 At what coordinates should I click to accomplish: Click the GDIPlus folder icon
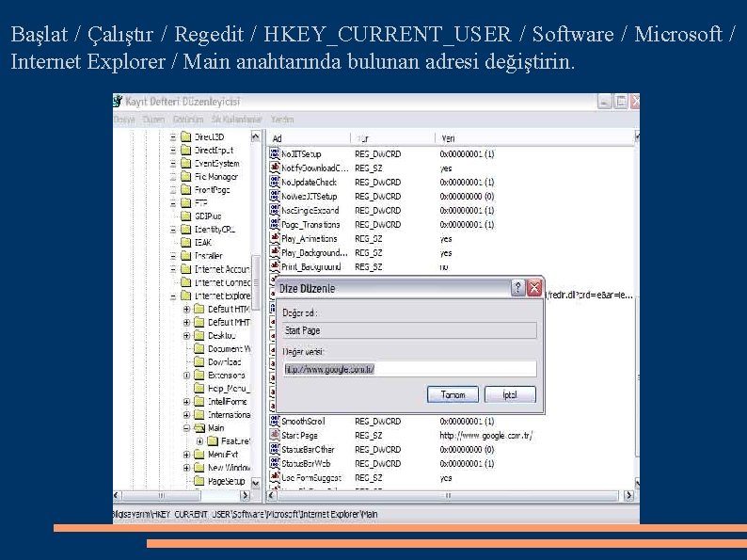point(185,216)
